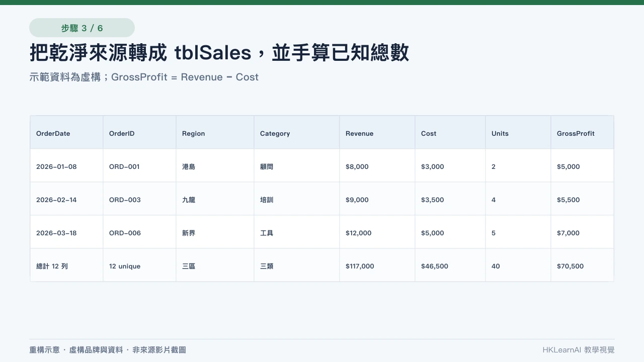Click the units value 4 cell

[518, 199]
